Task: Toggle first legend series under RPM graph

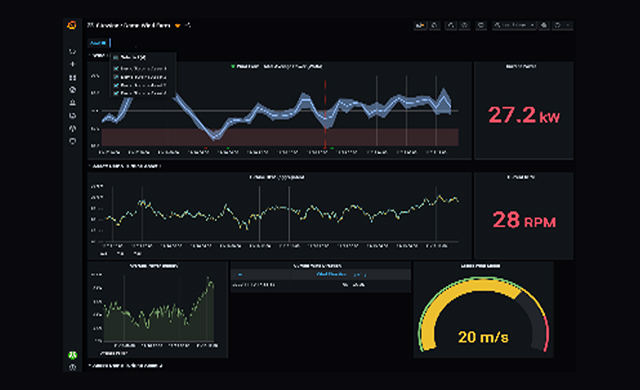Action: point(103,253)
